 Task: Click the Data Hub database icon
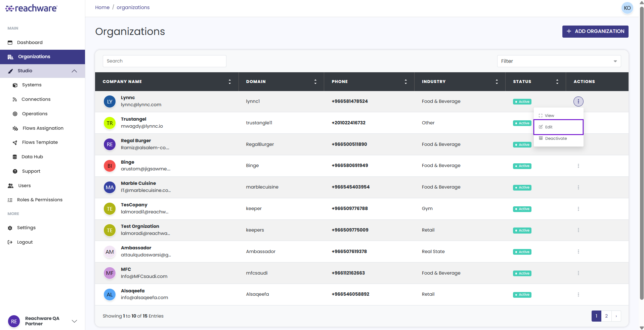[x=15, y=157]
